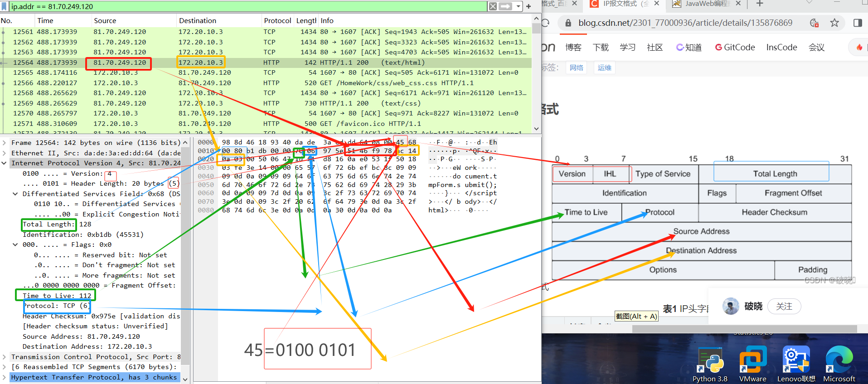868x384 pixels.
Task: Open the C知道 navigation link
Action: pyautogui.click(x=689, y=48)
